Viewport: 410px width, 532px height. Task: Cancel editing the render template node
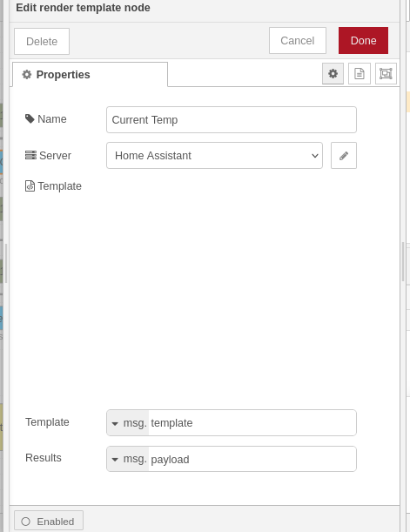298,41
